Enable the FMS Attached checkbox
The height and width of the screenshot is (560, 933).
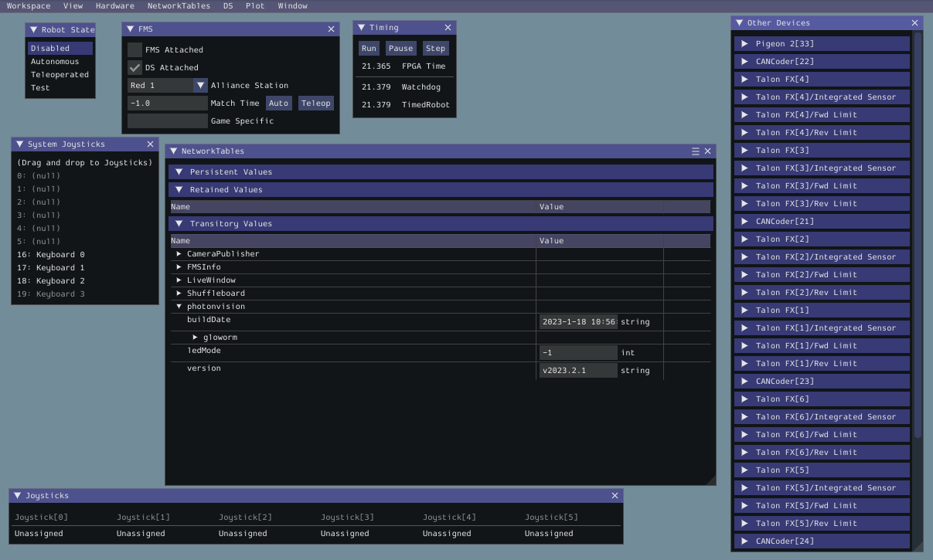coord(134,49)
